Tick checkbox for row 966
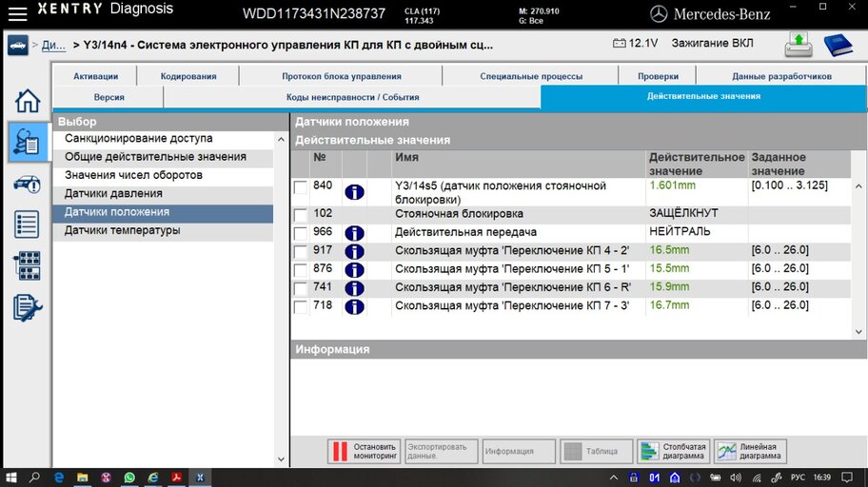This screenshot has width=868, height=487. coord(301,233)
